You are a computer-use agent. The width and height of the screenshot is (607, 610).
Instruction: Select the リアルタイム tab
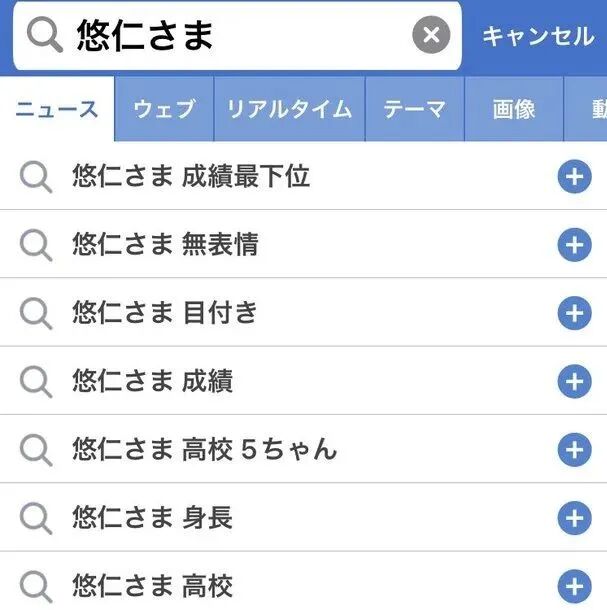pos(289,109)
